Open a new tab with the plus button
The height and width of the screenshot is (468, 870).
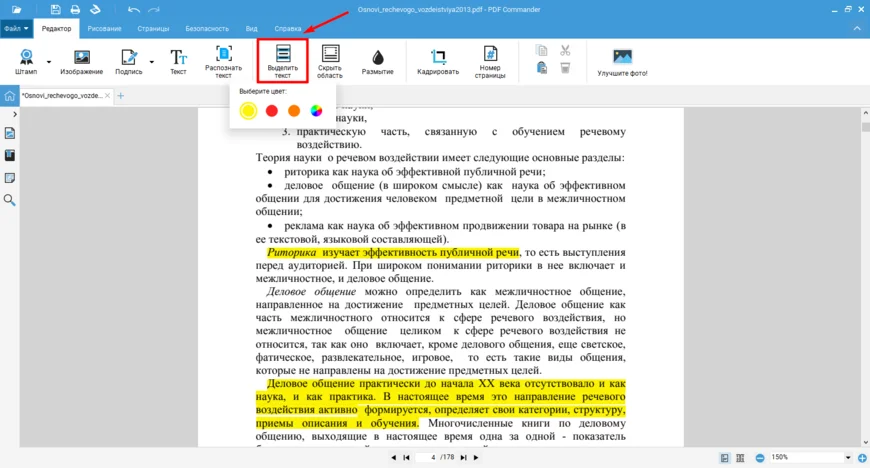click(120, 95)
